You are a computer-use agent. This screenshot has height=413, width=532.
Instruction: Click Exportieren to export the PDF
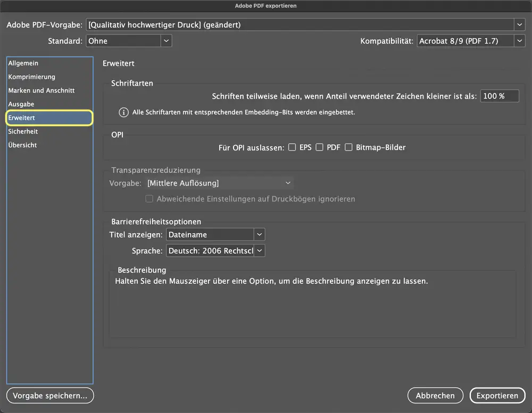(497, 395)
